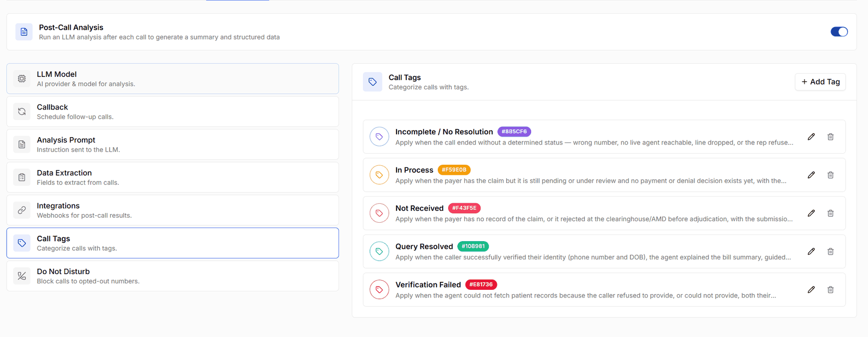Click the Not Received tag name

[x=419, y=208]
